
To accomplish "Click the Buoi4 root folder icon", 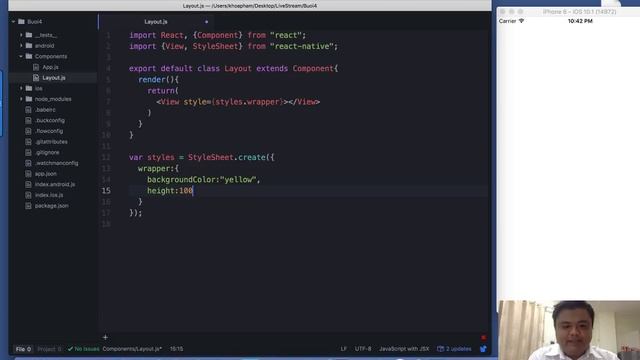I will pos(21,22).
